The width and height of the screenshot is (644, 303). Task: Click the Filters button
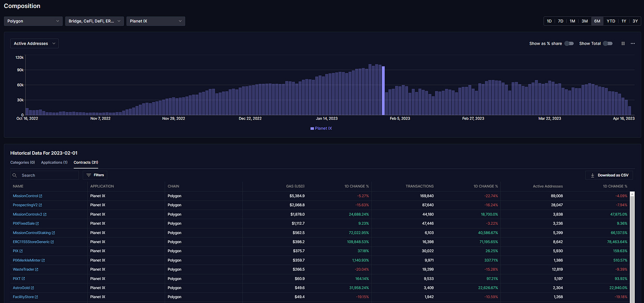coord(95,175)
